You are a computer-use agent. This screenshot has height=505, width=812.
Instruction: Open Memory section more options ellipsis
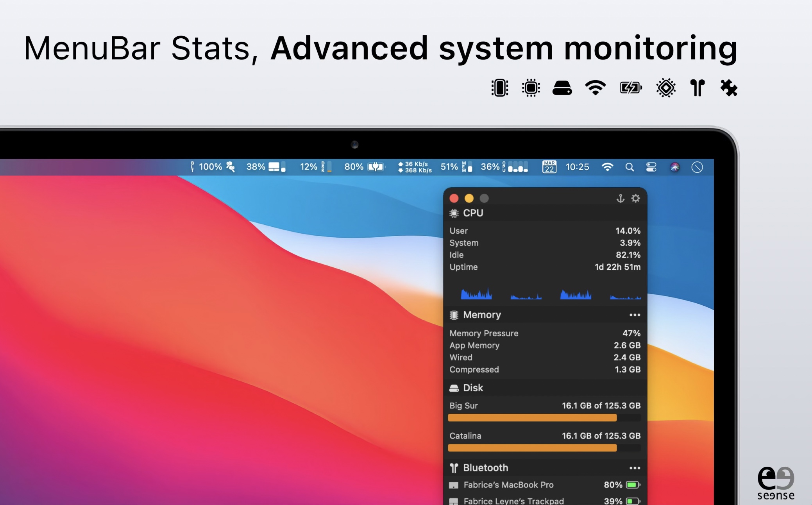(x=635, y=315)
